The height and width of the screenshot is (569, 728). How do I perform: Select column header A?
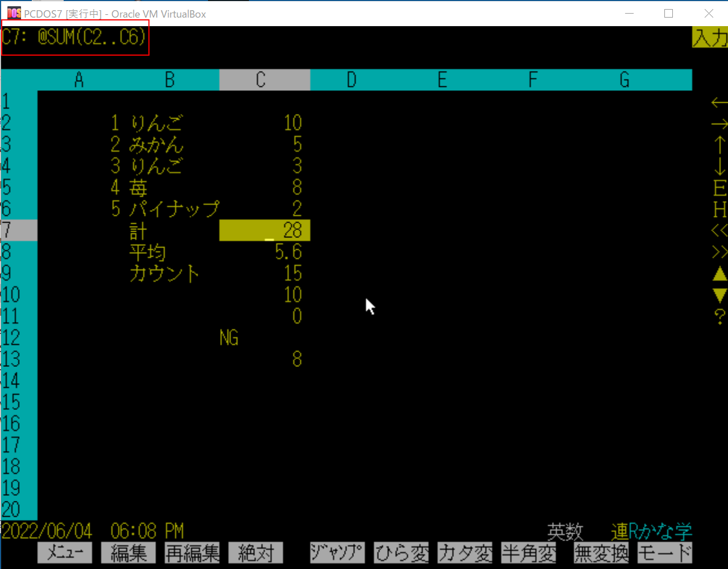tap(79, 80)
